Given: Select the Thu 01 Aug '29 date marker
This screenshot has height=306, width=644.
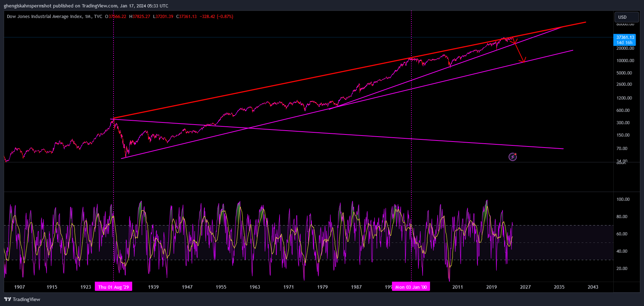Looking at the screenshot, I should coord(114,287).
